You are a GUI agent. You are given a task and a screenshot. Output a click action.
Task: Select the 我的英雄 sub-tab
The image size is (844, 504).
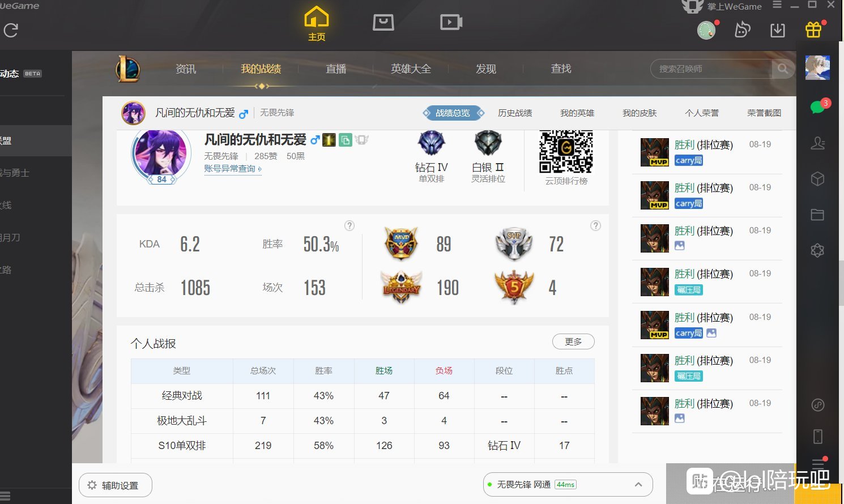(x=577, y=113)
